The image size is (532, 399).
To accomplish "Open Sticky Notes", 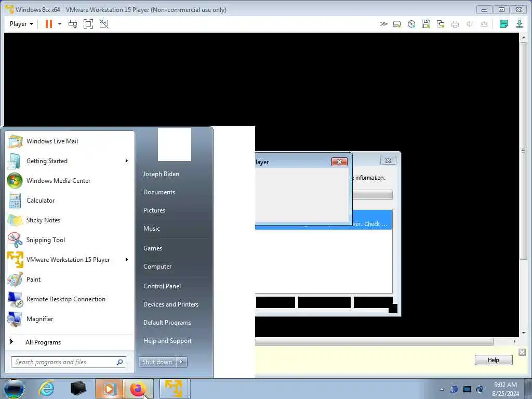I will [70, 220].
